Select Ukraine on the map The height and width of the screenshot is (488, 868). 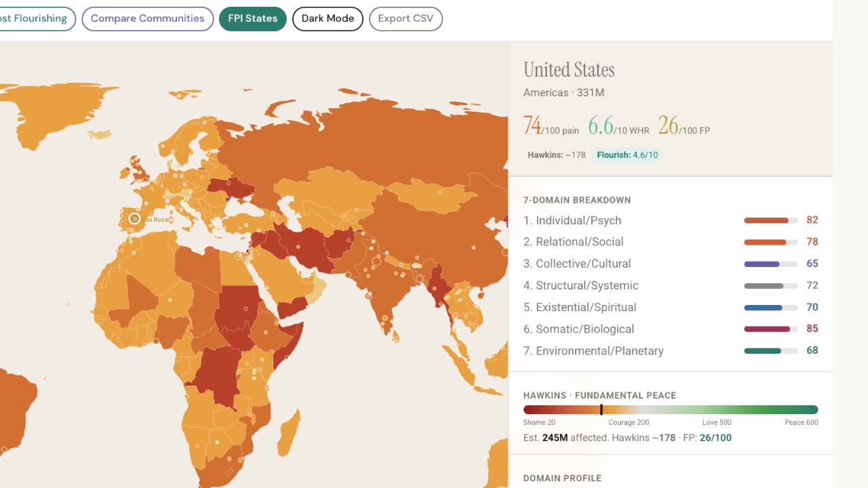pos(231,188)
